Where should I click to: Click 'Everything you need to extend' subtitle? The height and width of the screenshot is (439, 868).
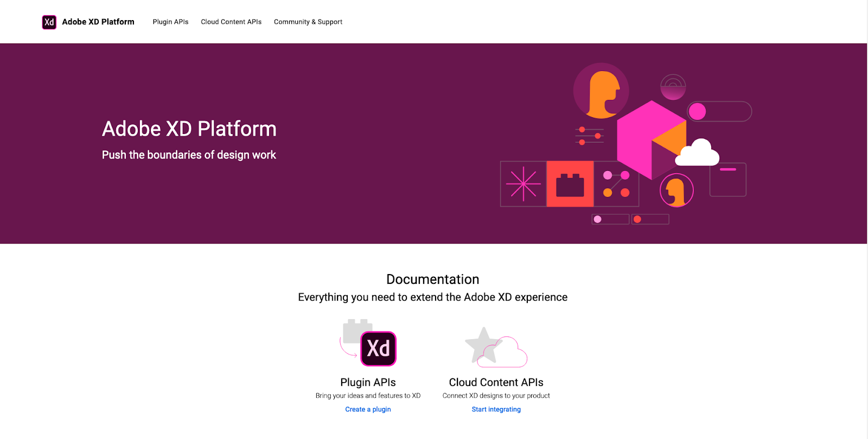(433, 297)
